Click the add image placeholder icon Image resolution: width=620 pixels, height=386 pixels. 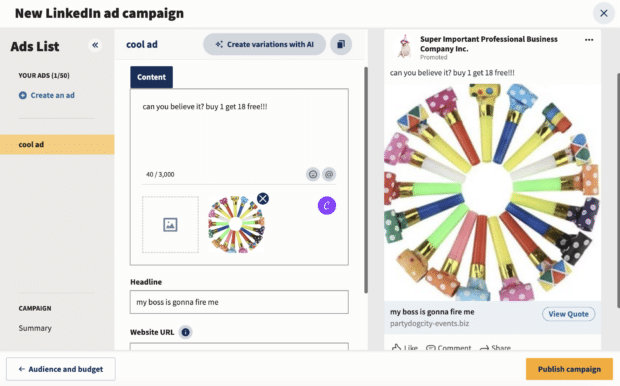[x=170, y=225]
